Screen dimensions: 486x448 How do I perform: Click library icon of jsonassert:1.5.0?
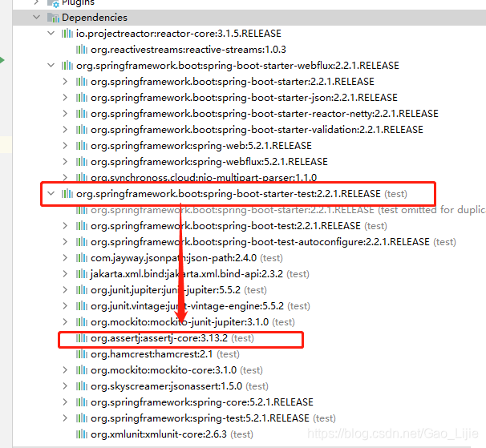(x=82, y=386)
